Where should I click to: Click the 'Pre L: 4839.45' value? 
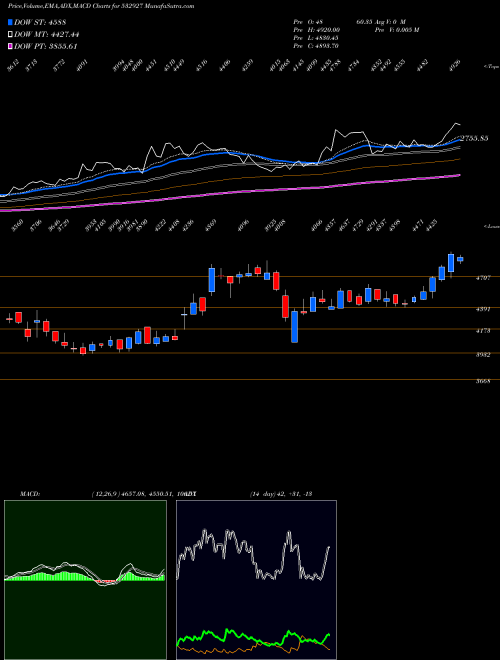(316, 38)
